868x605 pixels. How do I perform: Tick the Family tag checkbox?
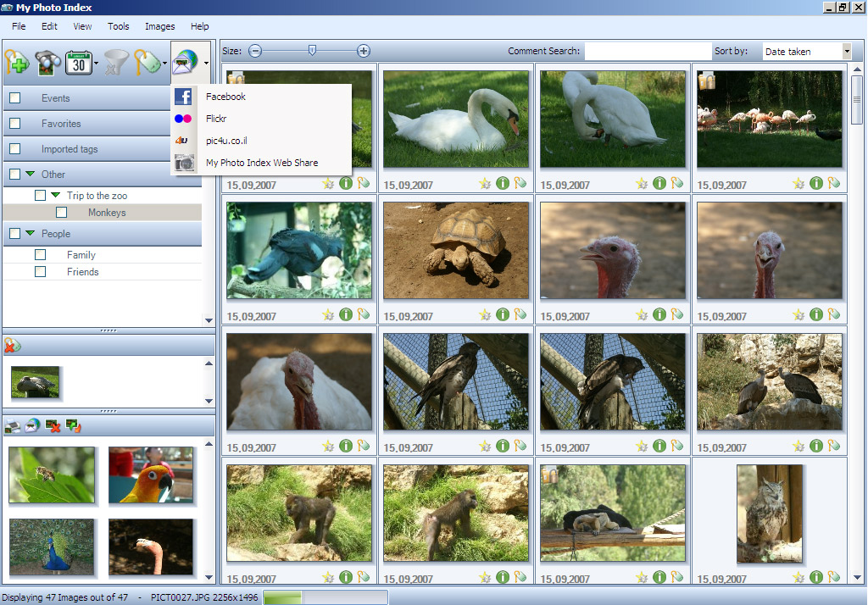point(41,254)
